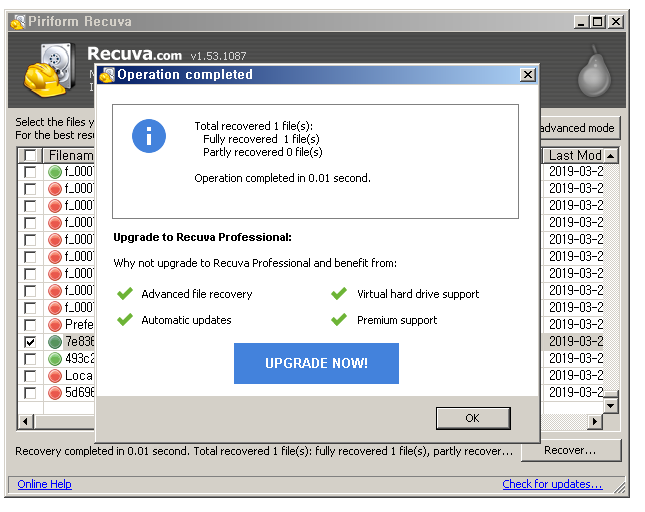This screenshot has height=512, width=645.
Task: Click the horizontal scrollbar left arrow
Action: 26,422
